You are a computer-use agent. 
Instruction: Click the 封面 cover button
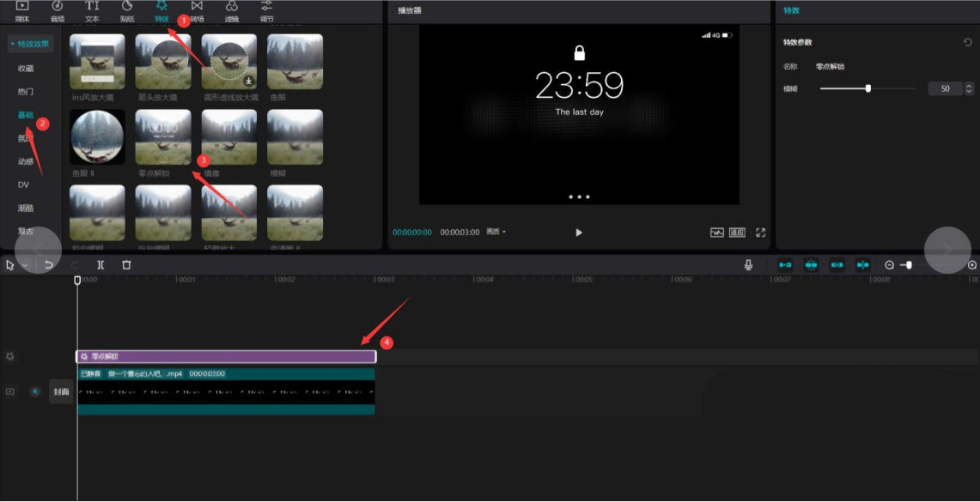point(61,391)
